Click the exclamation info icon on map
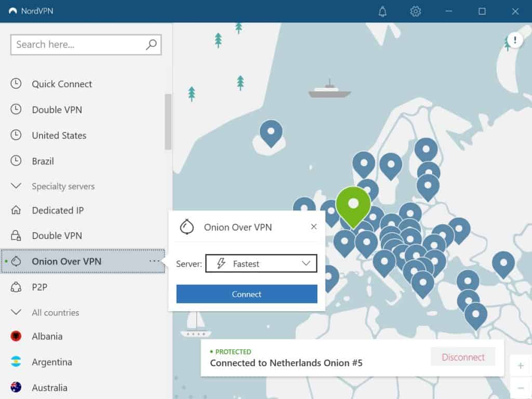Image resolution: width=532 pixels, height=399 pixels. [515, 40]
